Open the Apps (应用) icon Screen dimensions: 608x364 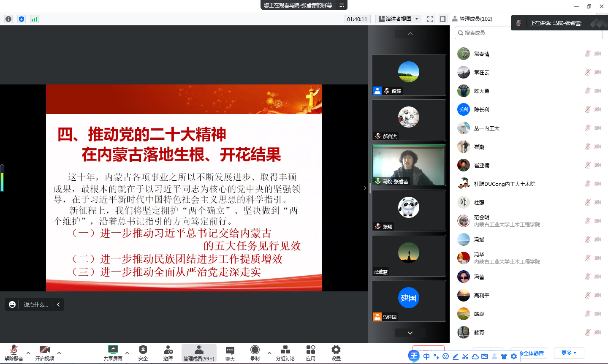(311, 352)
